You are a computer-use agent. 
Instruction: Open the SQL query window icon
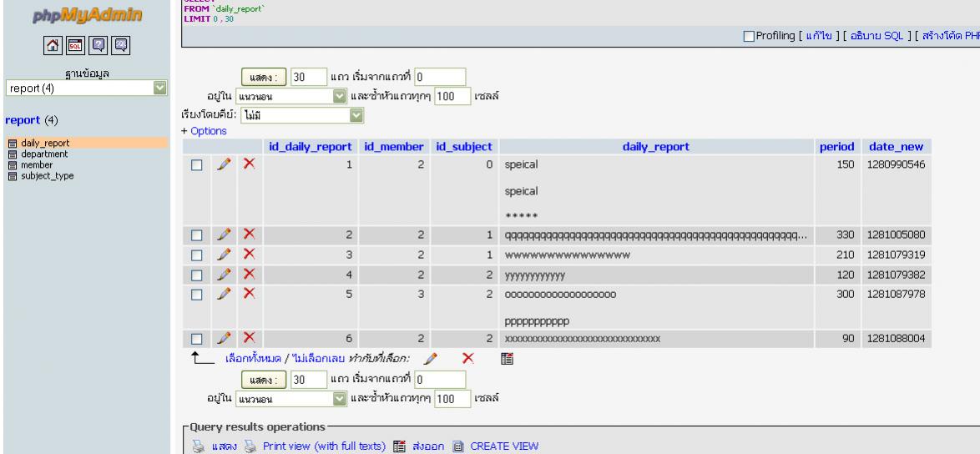tap(76, 45)
